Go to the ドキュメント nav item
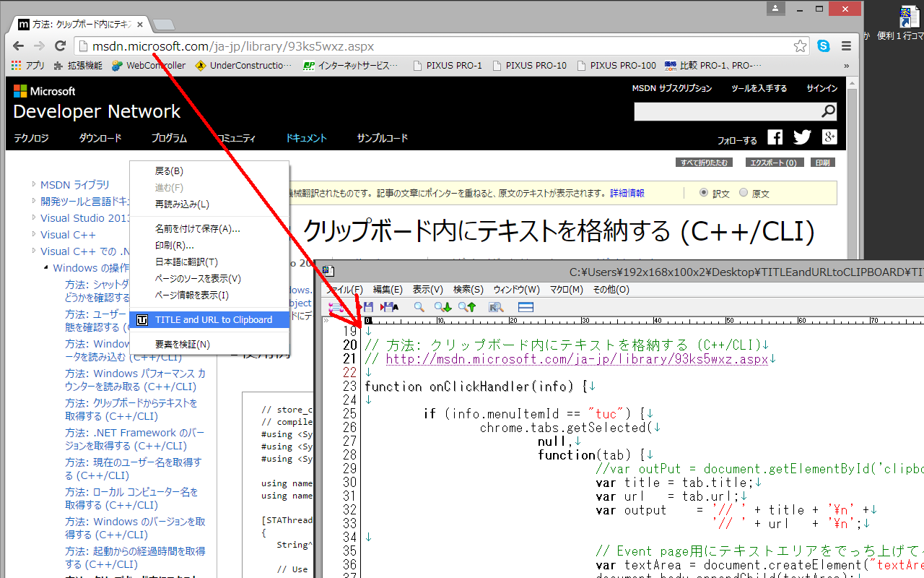Viewport: 924px width, 578px height. pyautogui.click(x=306, y=138)
